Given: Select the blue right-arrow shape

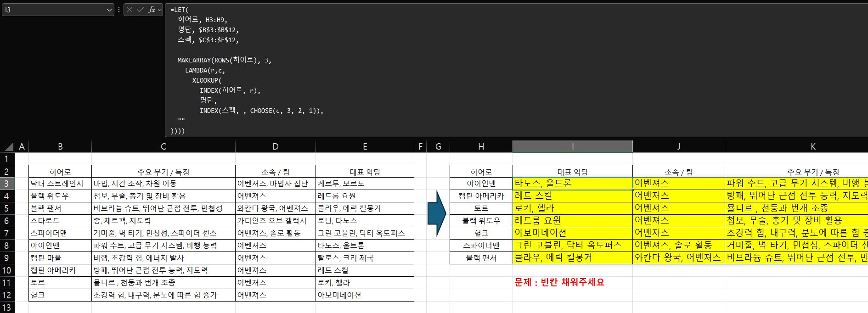Looking at the screenshot, I should [x=437, y=214].
